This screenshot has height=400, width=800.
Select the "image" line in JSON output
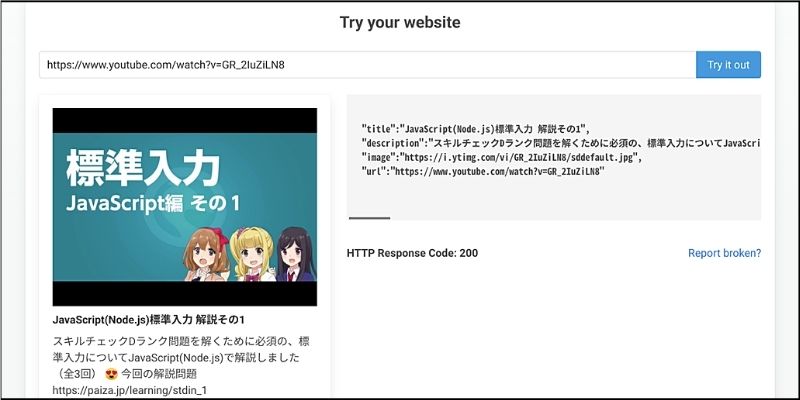pos(501,157)
